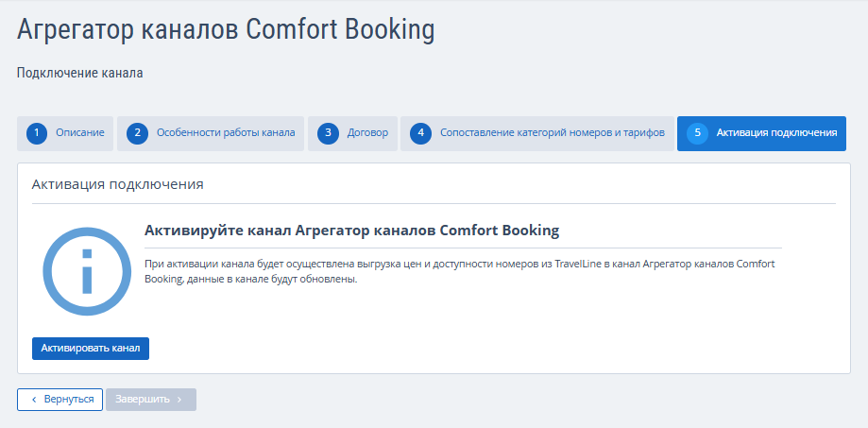The width and height of the screenshot is (868, 428).
Task: Click the Подключение канала subtitle
Action: (79, 73)
